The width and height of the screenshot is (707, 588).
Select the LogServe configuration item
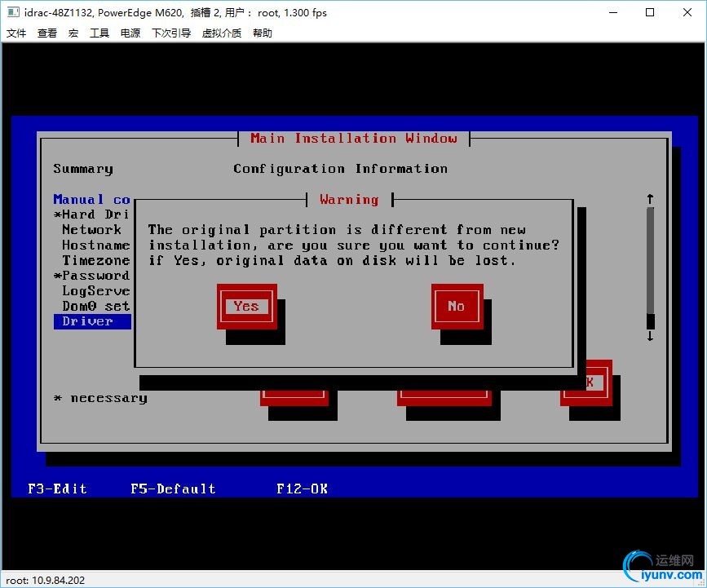(95, 291)
